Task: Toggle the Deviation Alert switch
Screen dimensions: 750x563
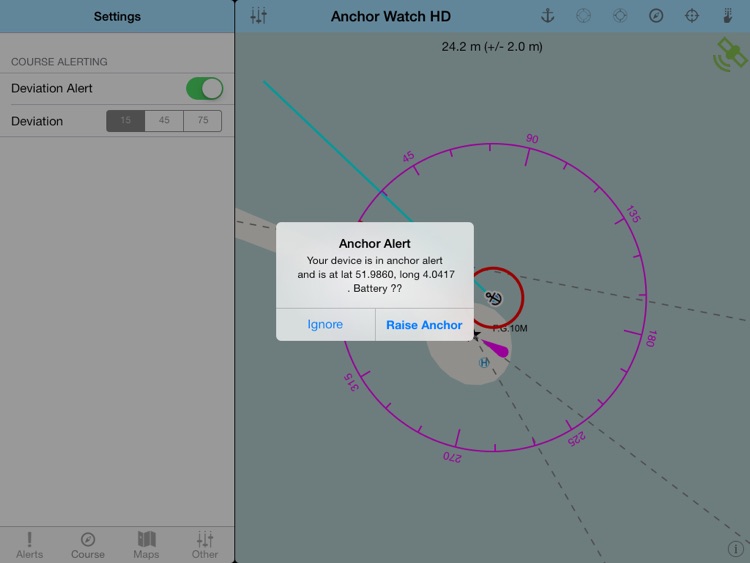Action: tap(204, 88)
